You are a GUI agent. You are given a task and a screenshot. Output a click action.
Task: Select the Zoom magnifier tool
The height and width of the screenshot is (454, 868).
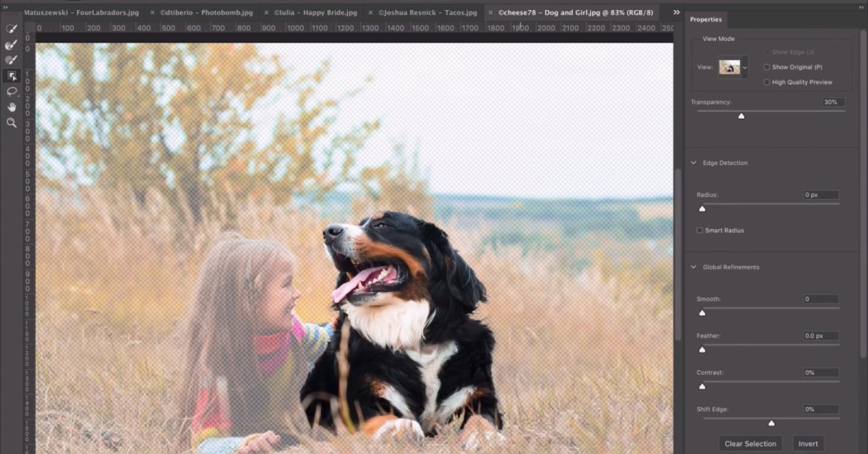pos(12,123)
